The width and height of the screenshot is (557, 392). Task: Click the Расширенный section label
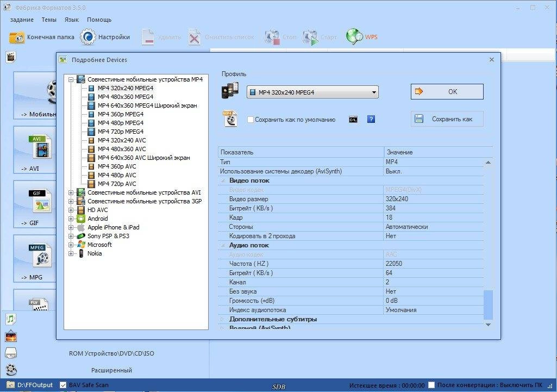[111, 370]
